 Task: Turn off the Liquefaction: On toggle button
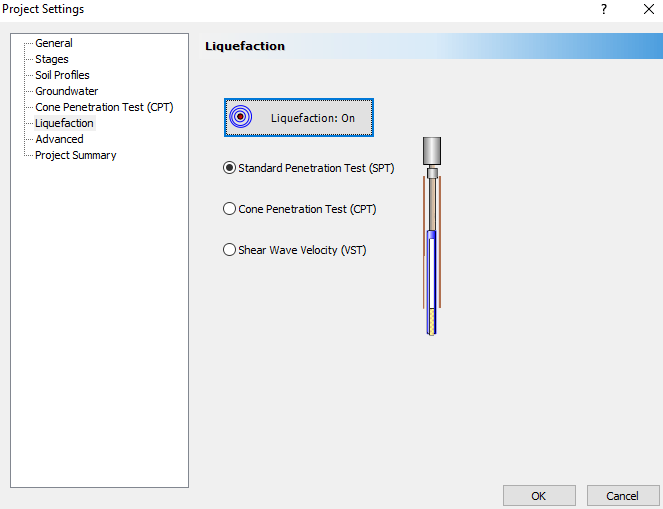299,118
